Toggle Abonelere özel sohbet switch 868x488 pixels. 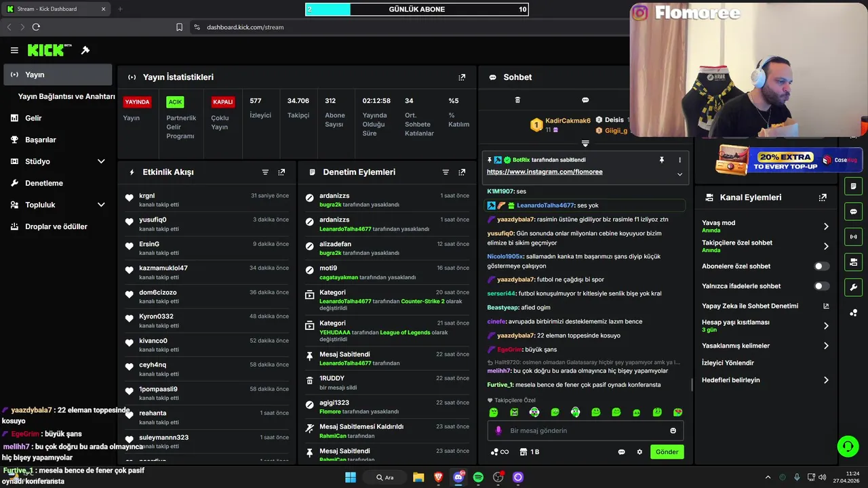(x=821, y=266)
